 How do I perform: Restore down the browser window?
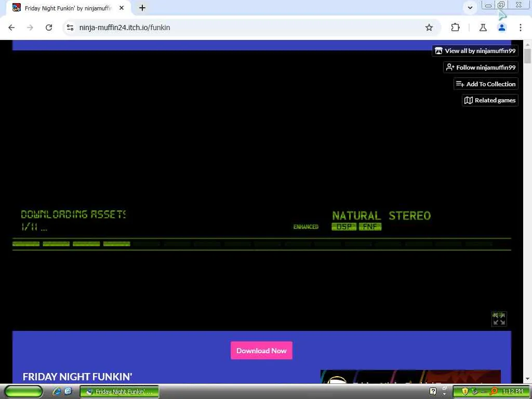coord(501,5)
